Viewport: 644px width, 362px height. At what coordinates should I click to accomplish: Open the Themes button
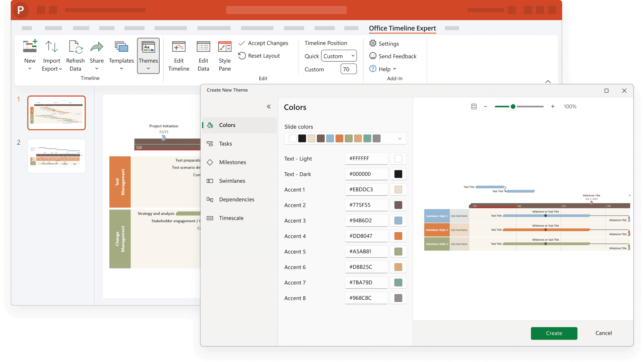[x=148, y=56]
